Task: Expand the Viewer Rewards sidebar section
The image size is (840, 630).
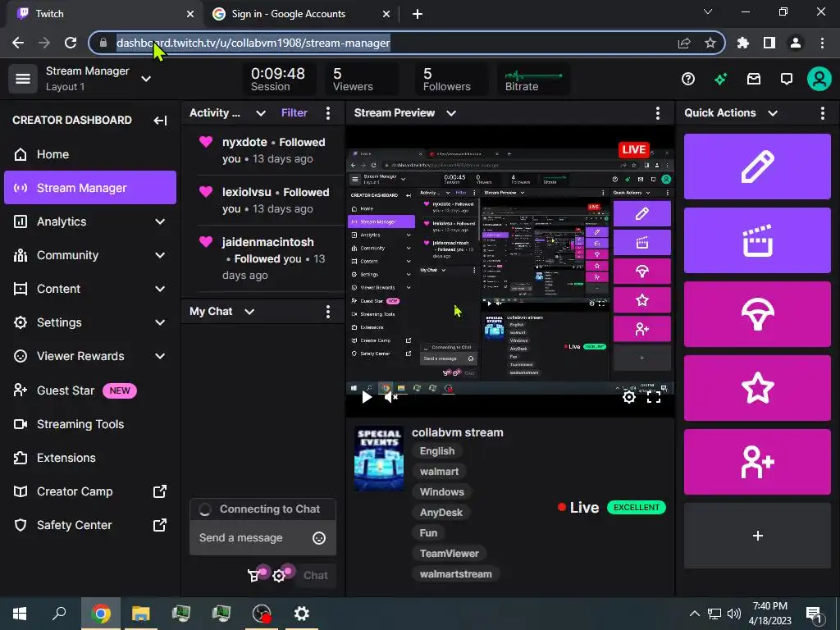Action: pyautogui.click(x=89, y=356)
